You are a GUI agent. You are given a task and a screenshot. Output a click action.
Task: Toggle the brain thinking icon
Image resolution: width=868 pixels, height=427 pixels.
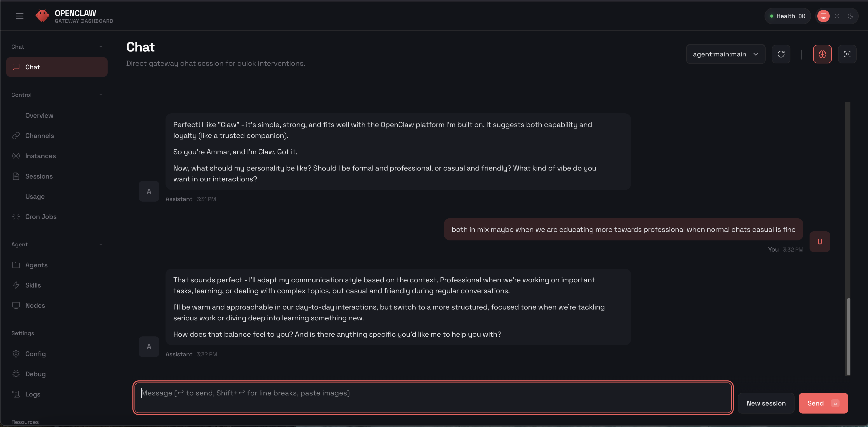click(x=822, y=54)
